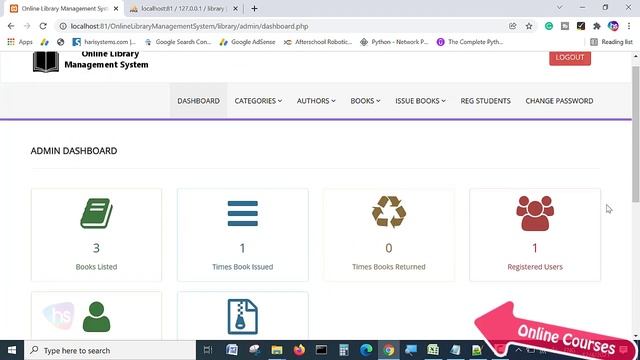640x360 pixels.
Task: Click the blue zipped file icon
Action: (242, 317)
